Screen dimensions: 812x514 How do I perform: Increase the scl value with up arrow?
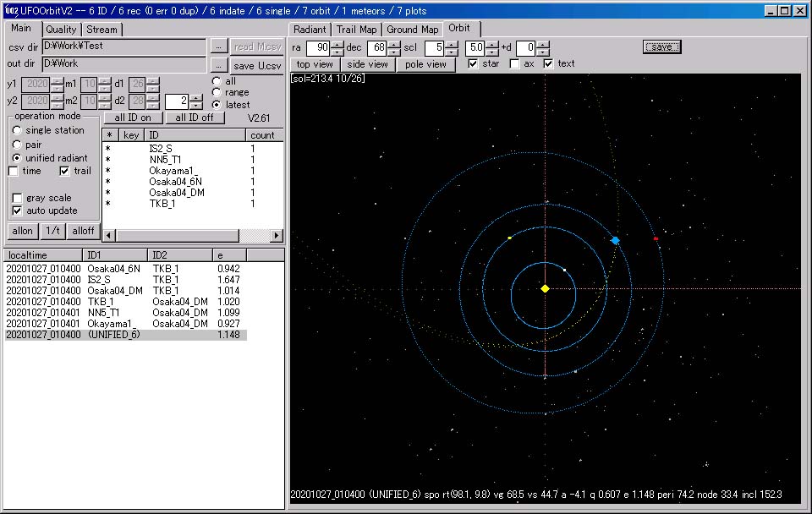coord(453,44)
